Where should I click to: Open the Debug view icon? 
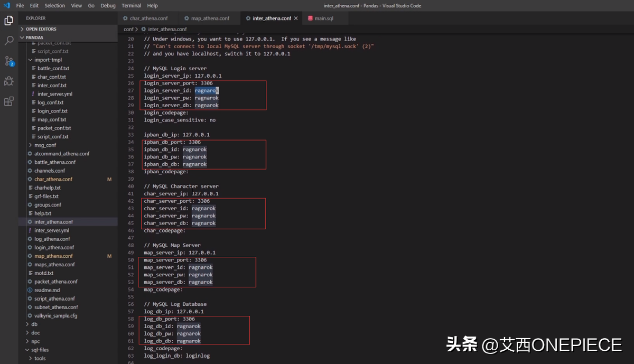point(9,81)
